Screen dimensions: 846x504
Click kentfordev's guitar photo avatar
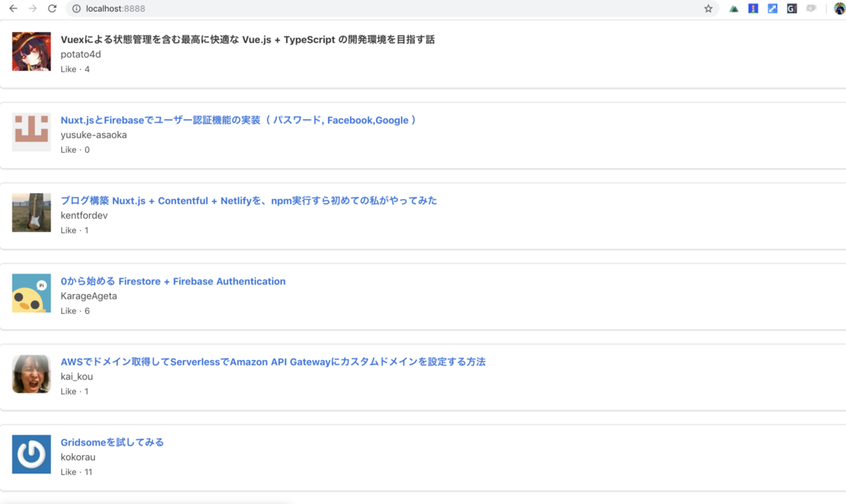click(31, 212)
